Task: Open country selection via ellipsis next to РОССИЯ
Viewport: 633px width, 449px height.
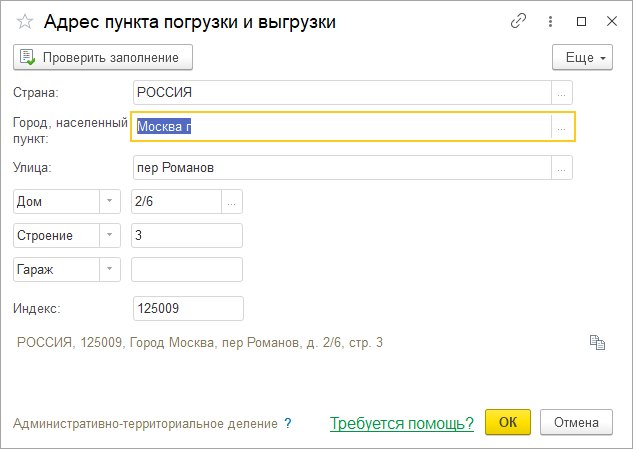Action: (562, 92)
